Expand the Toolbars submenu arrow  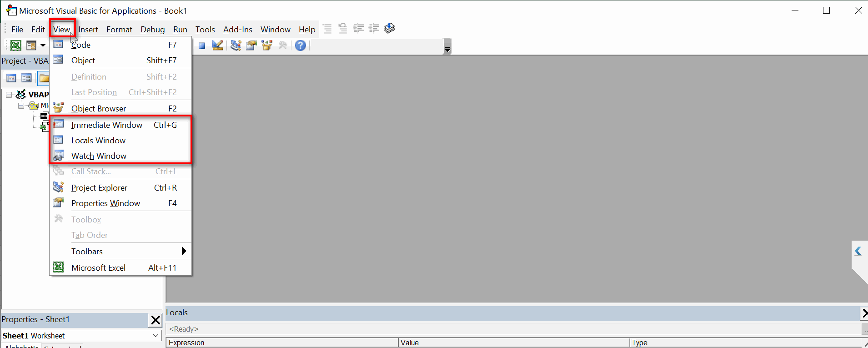[x=184, y=251]
